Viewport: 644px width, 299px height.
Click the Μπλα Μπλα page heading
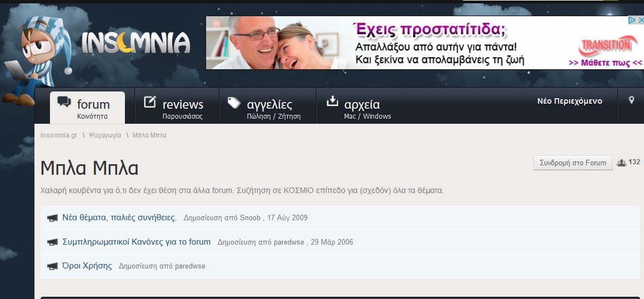[89, 168]
